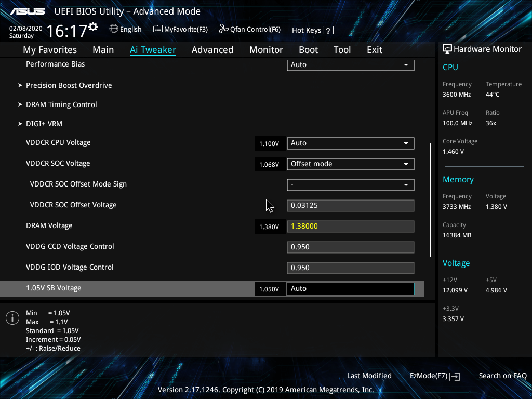Image resolution: width=532 pixels, height=399 pixels.
Task: Click the DRAM Voltage input field
Action: [x=351, y=227]
